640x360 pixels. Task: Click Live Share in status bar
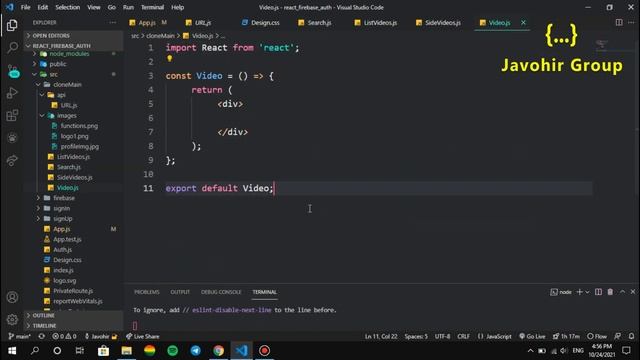(142, 336)
